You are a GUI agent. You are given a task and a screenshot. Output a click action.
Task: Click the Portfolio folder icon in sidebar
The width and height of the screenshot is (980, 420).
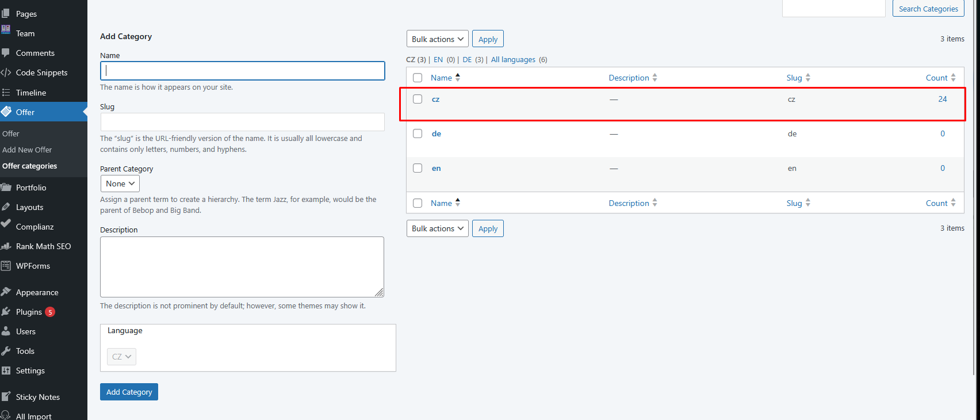point(6,188)
